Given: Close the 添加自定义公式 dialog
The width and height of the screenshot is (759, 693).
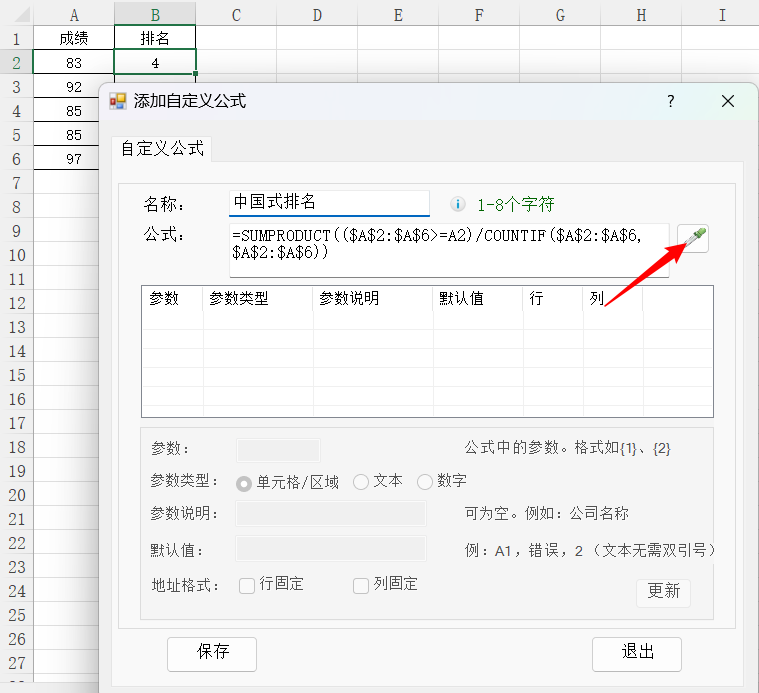Looking at the screenshot, I should click(728, 101).
